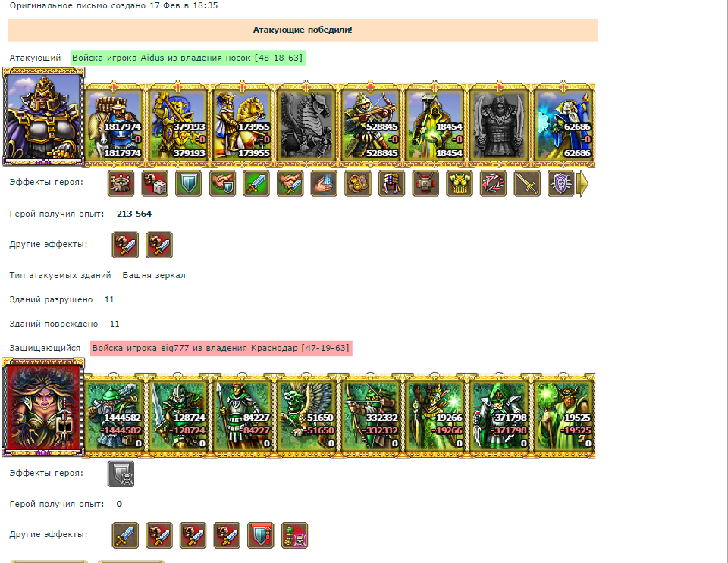
Task: Click the grey shield with skull icon
Action: [121, 474]
